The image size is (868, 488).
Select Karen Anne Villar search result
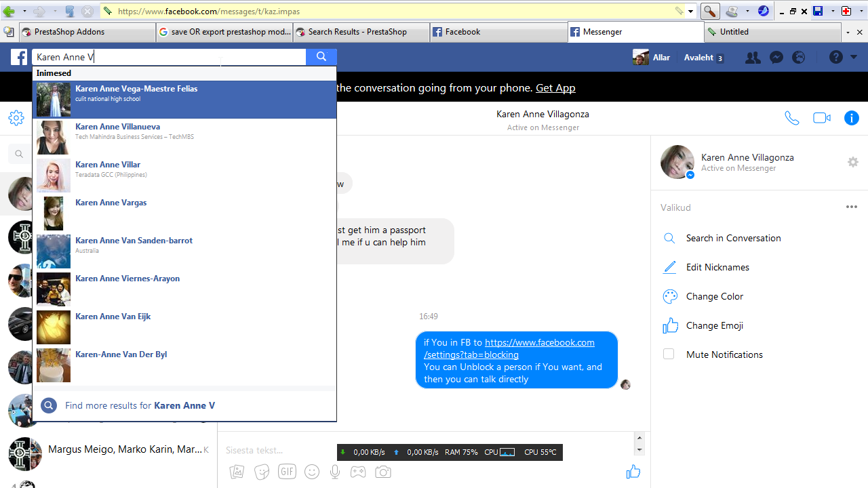(x=184, y=176)
